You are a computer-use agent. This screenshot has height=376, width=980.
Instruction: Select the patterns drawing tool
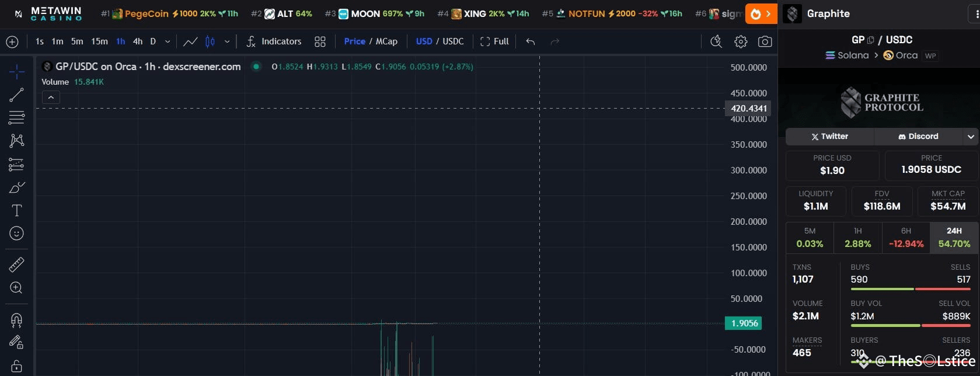(16, 140)
